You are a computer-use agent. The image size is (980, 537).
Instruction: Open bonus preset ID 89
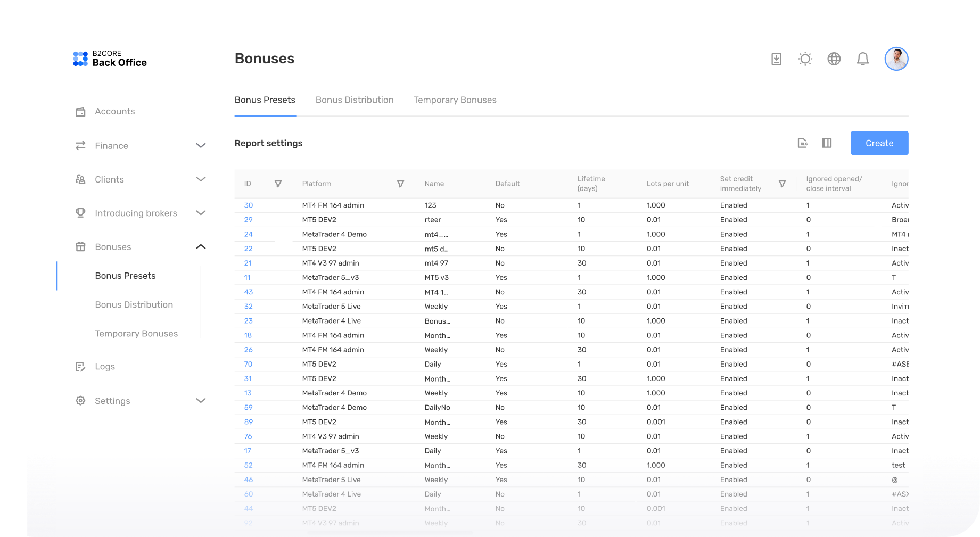click(249, 422)
